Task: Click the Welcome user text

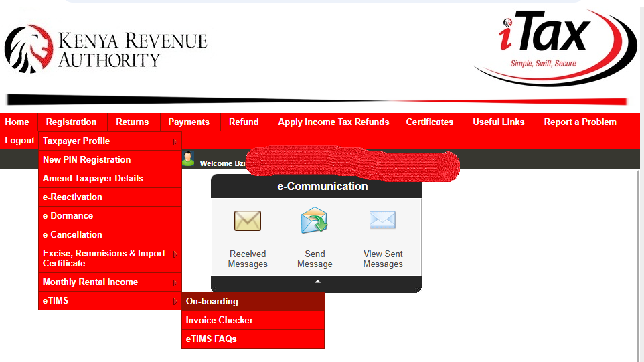Action: click(223, 163)
